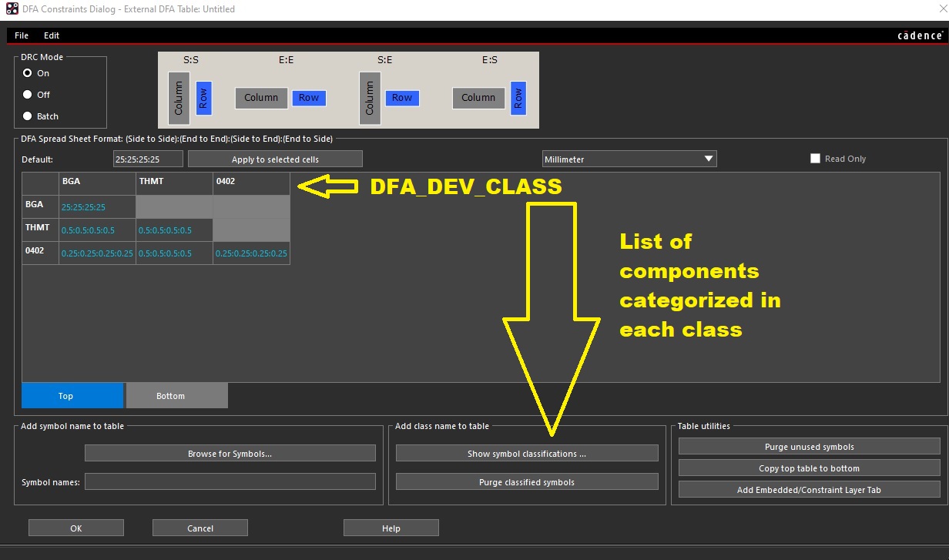Click the Browse for Symbols button

click(230, 454)
